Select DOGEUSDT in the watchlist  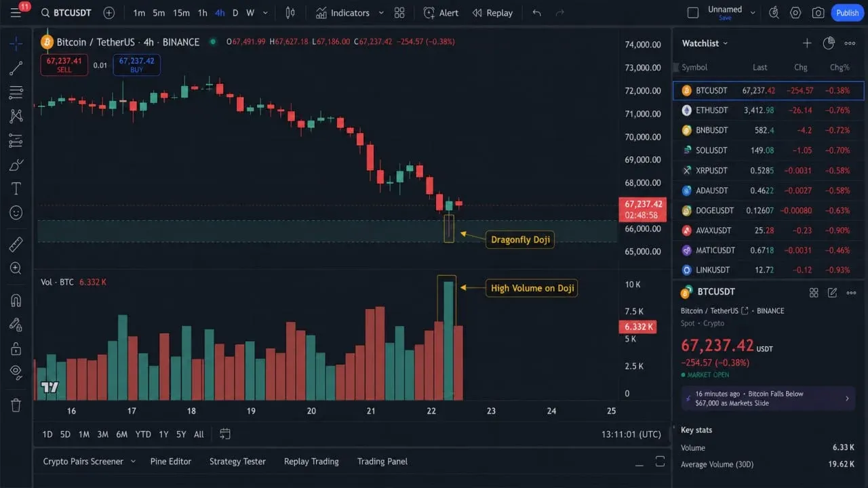point(768,211)
